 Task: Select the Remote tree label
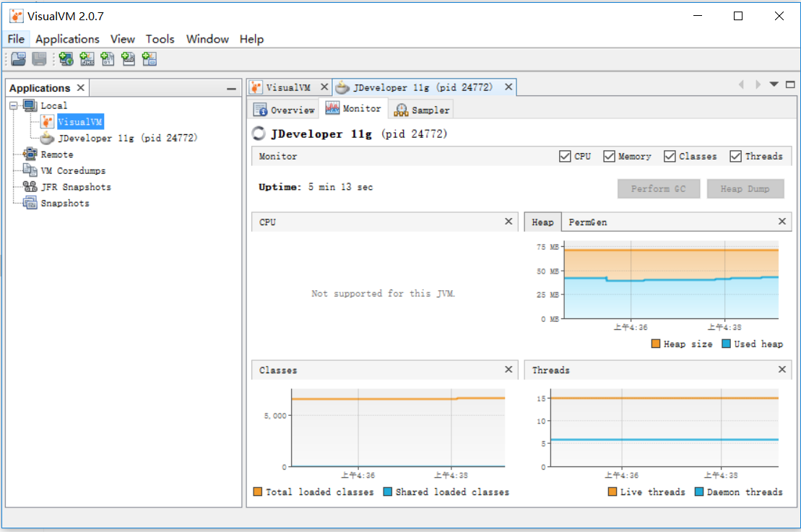(57, 154)
